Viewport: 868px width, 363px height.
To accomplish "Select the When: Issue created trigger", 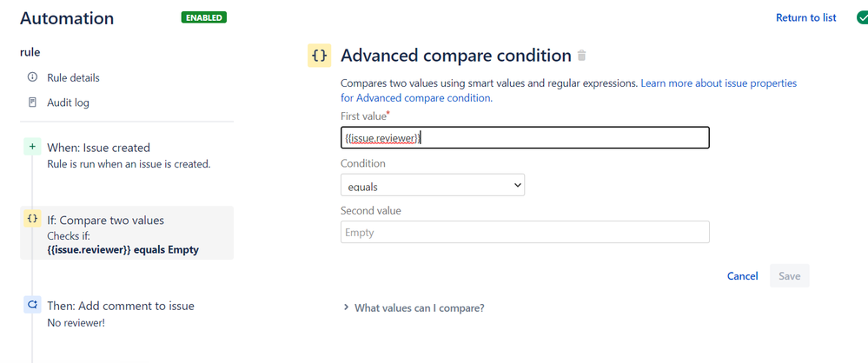I will (x=128, y=155).
